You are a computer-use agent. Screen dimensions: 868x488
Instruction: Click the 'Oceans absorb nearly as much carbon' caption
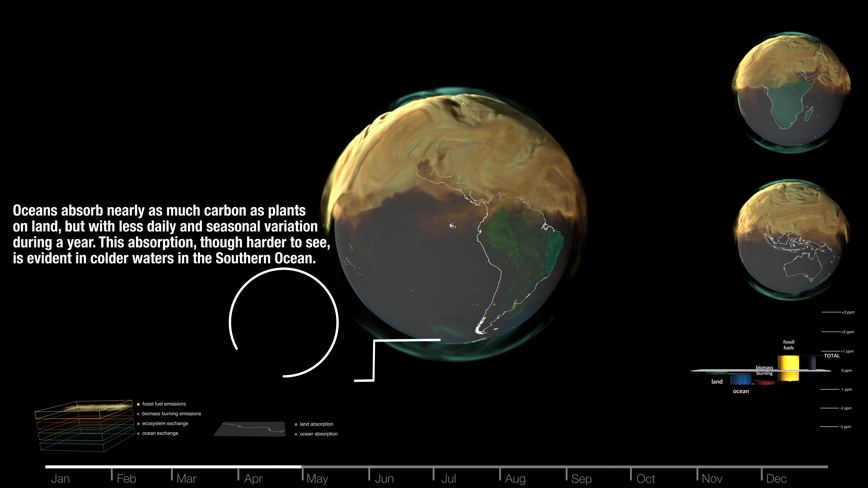coord(171,234)
